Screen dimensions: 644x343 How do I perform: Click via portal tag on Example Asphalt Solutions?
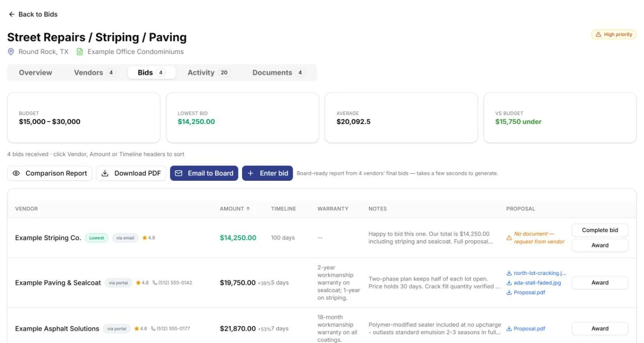point(117,329)
